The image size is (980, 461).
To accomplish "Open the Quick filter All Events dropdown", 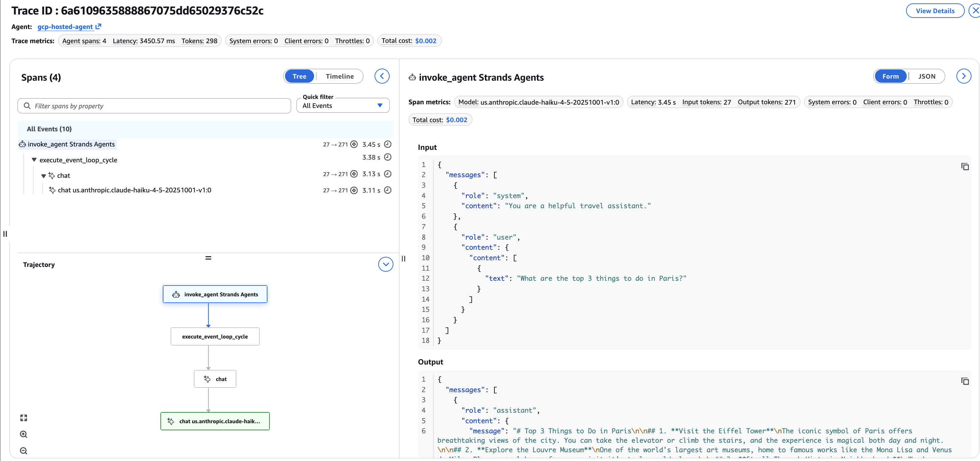I will pos(343,106).
